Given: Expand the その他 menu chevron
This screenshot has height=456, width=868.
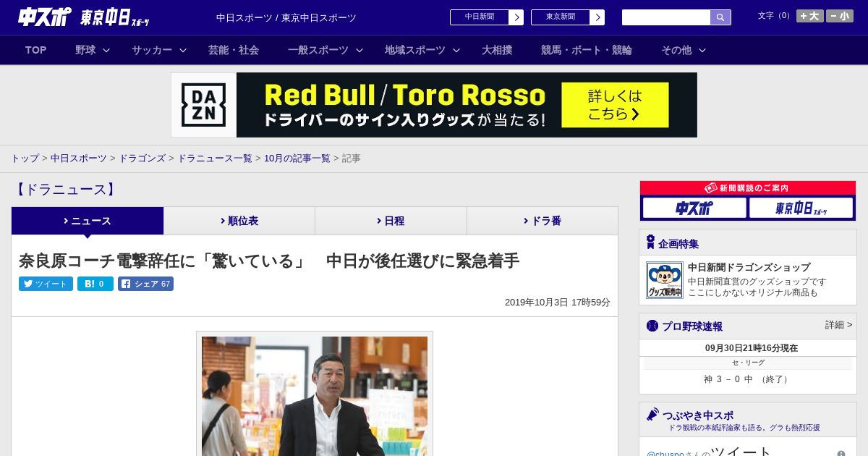Looking at the screenshot, I should coord(702,51).
